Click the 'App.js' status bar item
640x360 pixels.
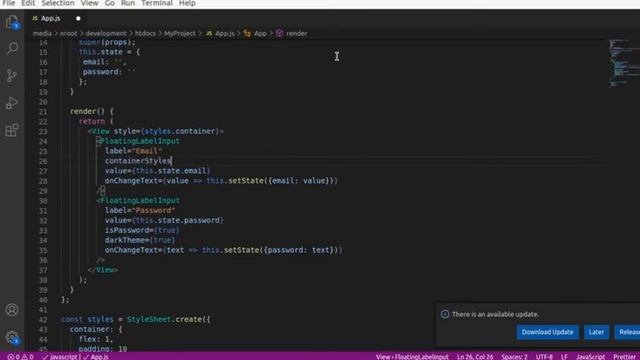pyautogui.click(x=96, y=357)
